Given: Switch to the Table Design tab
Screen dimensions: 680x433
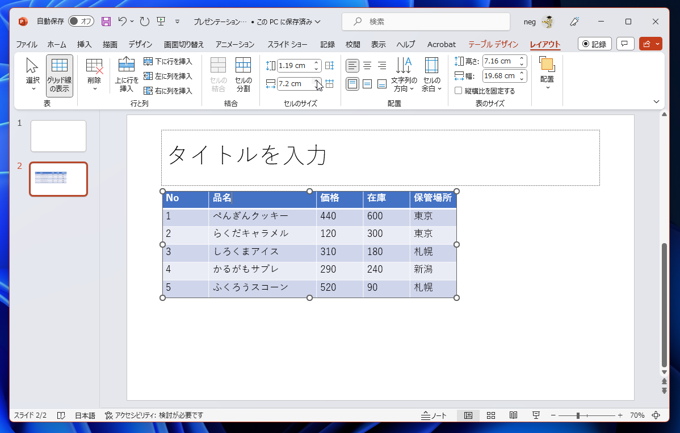Looking at the screenshot, I should (x=493, y=44).
